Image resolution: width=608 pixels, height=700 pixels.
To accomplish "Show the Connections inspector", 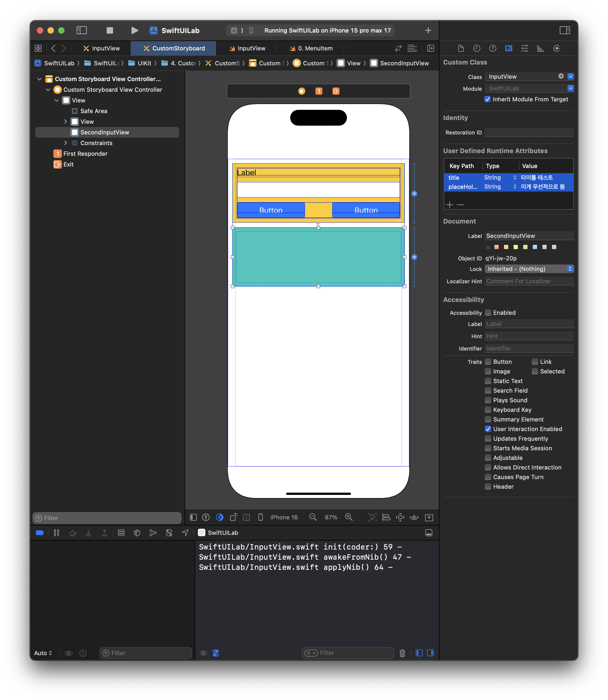I will tap(557, 48).
